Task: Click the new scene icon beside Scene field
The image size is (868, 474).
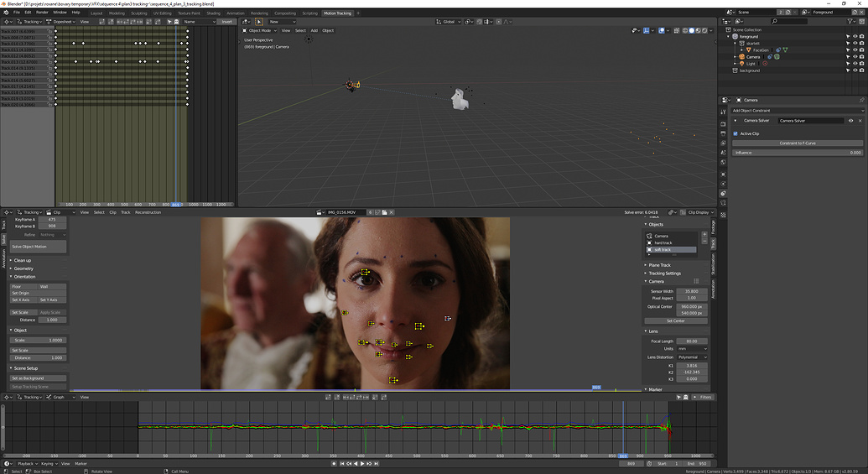Action: pos(788,13)
